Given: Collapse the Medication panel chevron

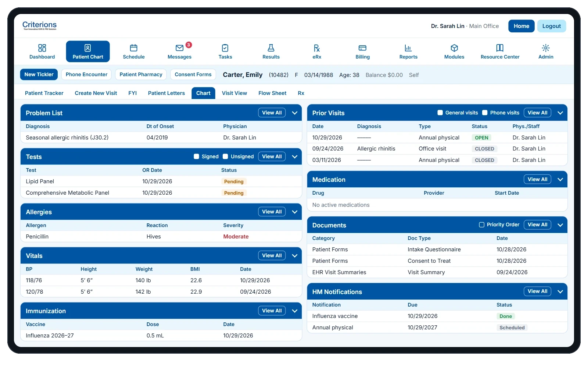Looking at the screenshot, I should (x=560, y=180).
